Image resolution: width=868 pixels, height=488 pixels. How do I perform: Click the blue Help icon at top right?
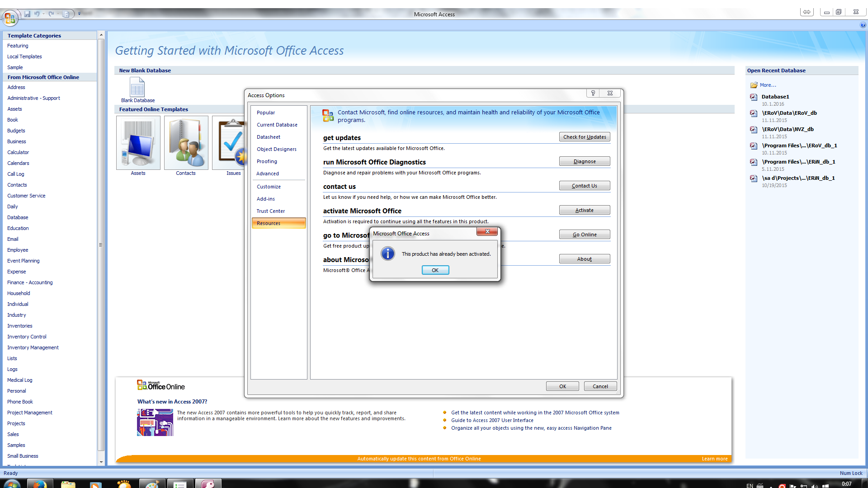pyautogui.click(x=863, y=25)
